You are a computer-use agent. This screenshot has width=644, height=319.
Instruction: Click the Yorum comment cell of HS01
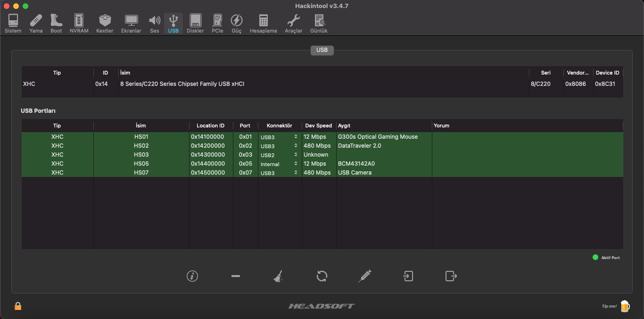527,137
